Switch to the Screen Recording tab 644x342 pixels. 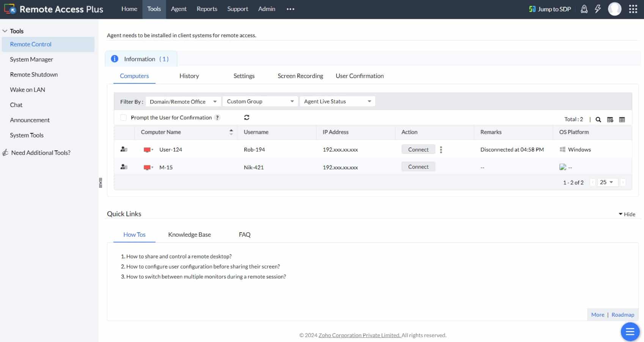click(x=300, y=76)
